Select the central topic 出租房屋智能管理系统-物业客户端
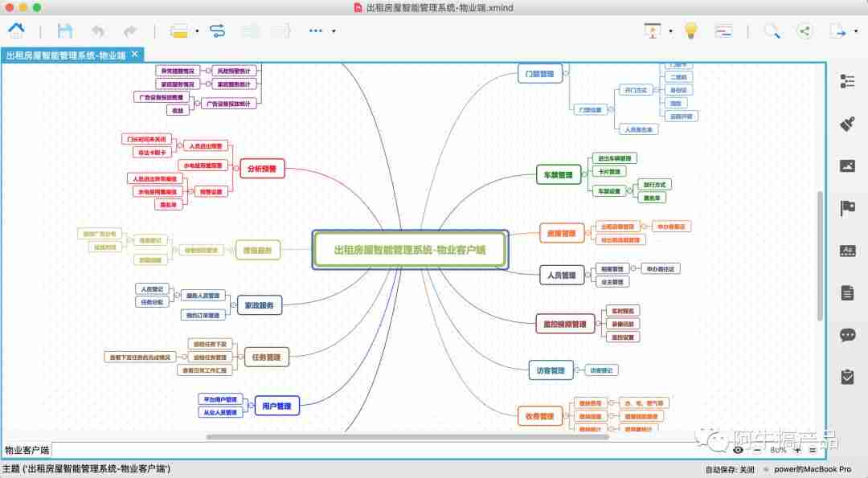 click(x=410, y=249)
